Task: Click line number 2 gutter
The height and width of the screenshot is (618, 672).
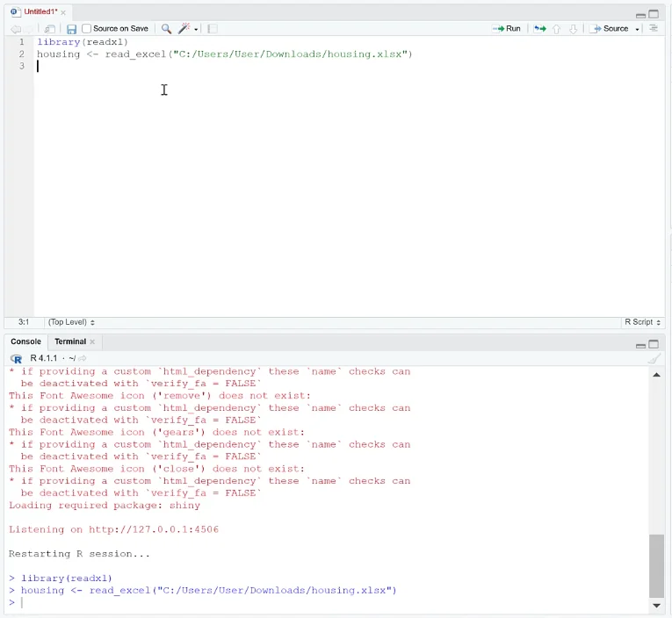Action: pos(21,54)
